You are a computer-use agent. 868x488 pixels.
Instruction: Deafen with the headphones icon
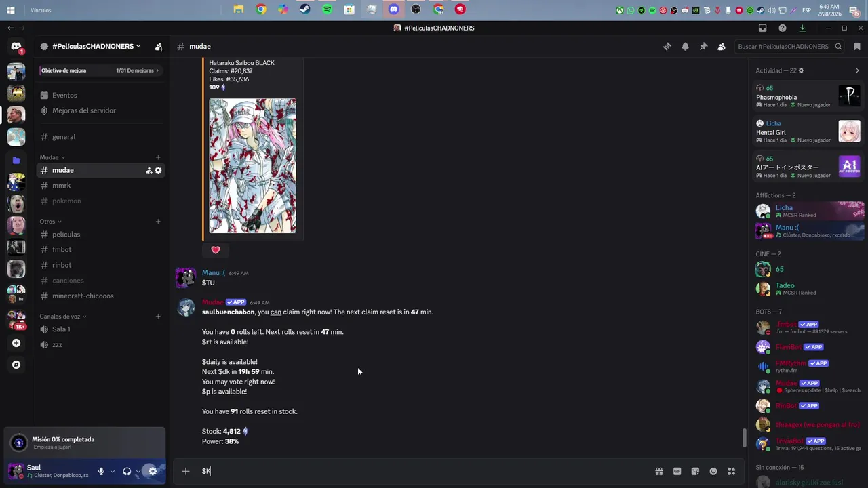point(127,471)
